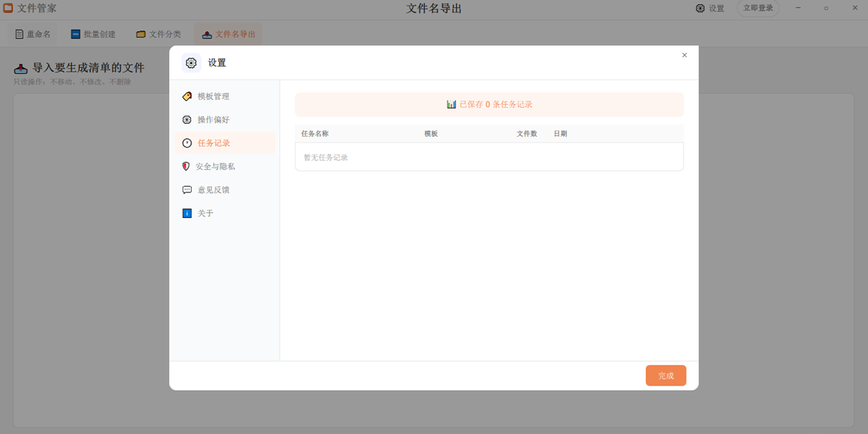Click the 模板管理 tag icon
The image size is (868, 434).
pyautogui.click(x=187, y=96)
